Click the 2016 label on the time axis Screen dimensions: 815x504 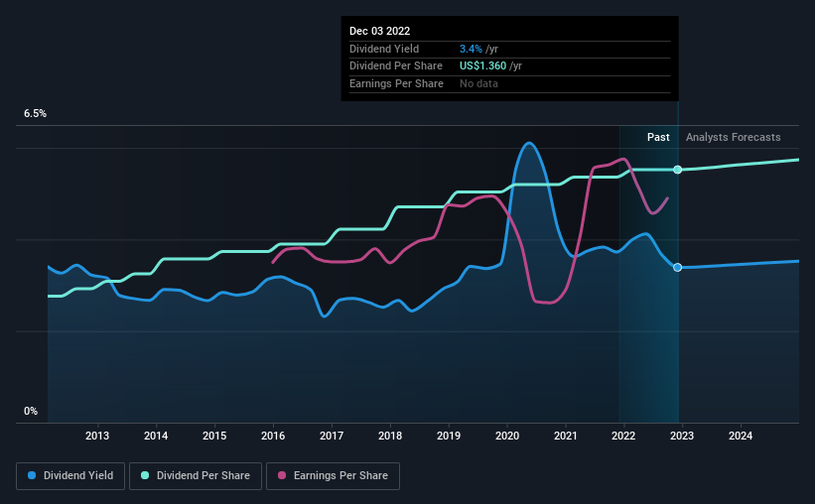click(x=273, y=436)
